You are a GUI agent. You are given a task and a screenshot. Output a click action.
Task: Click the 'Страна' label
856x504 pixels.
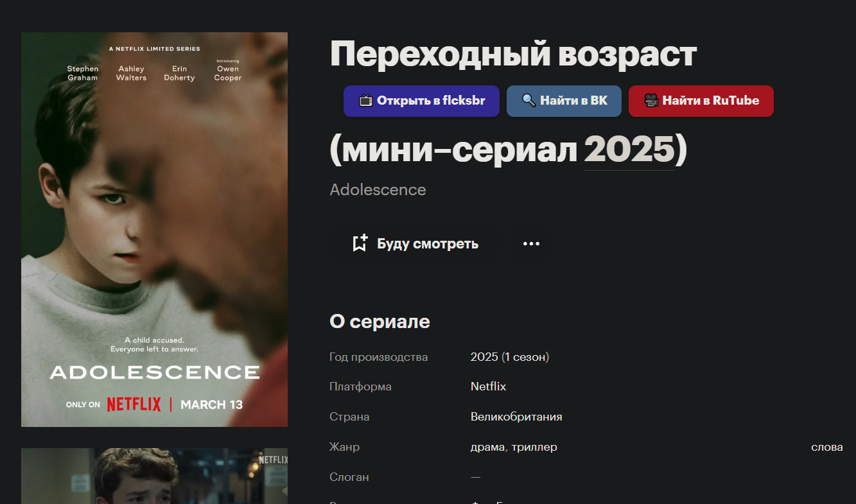[x=349, y=417]
